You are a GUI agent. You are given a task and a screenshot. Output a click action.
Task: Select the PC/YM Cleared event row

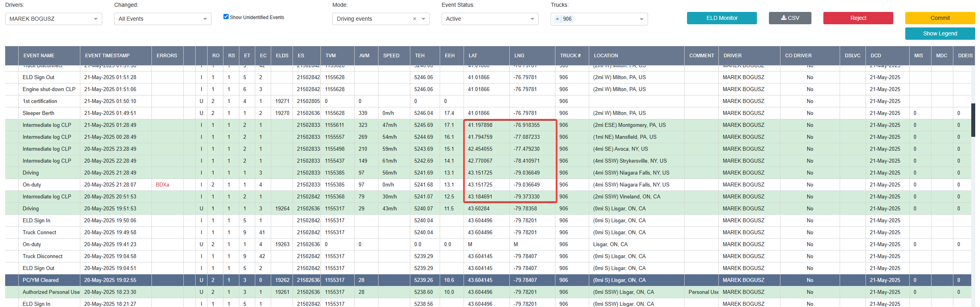click(x=41, y=280)
